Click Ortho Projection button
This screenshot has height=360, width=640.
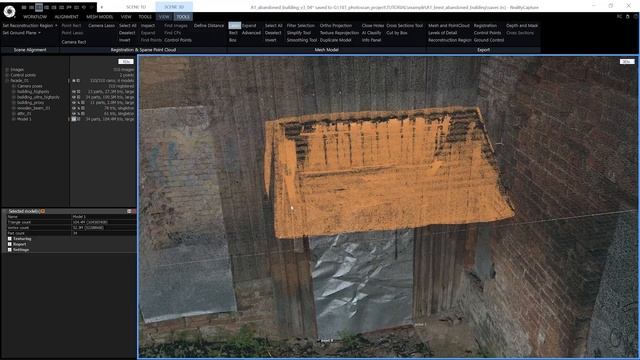(x=336, y=25)
